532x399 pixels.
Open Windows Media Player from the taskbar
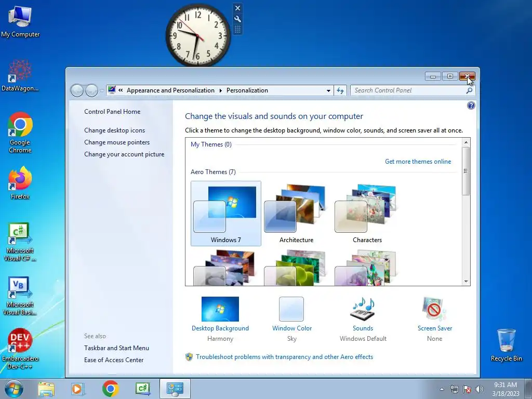78,389
